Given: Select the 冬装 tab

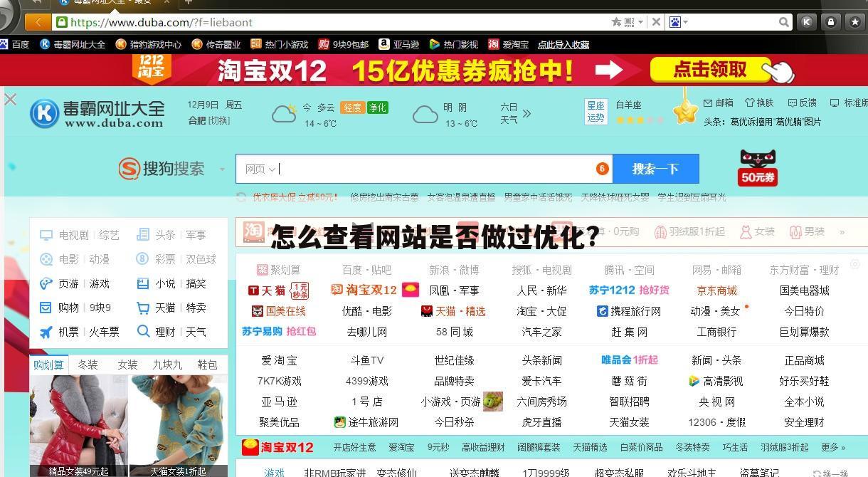Looking at the screenshot, I should (x=88, y=365).
